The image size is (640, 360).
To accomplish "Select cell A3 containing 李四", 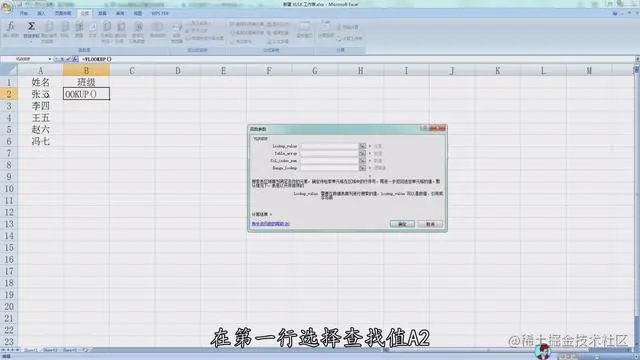I will [x=40, y=106].
